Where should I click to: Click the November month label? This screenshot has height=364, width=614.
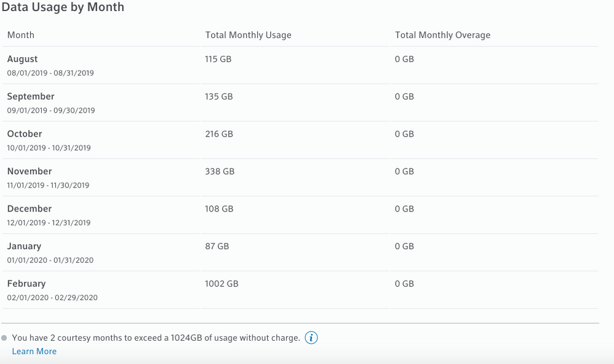coord(30,172)
